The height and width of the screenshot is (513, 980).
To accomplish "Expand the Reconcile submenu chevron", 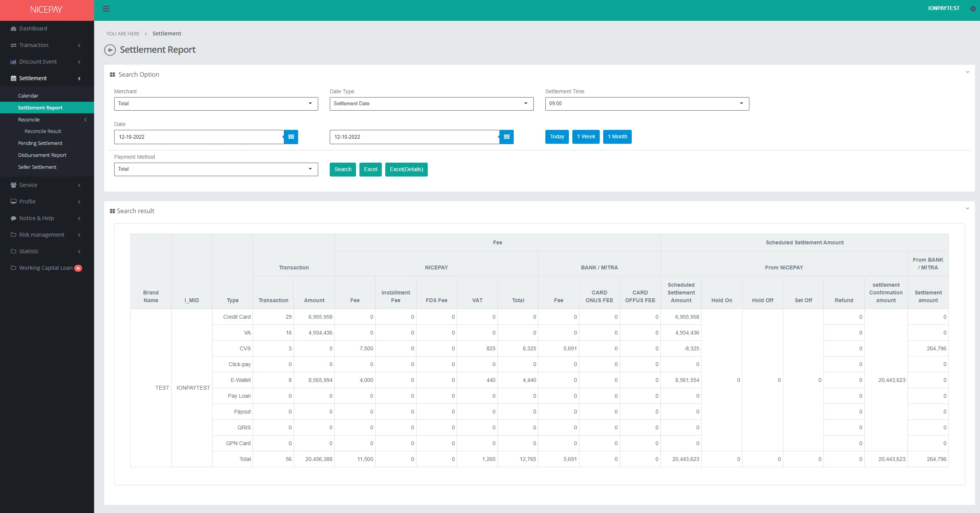I will tap(86, 120).
